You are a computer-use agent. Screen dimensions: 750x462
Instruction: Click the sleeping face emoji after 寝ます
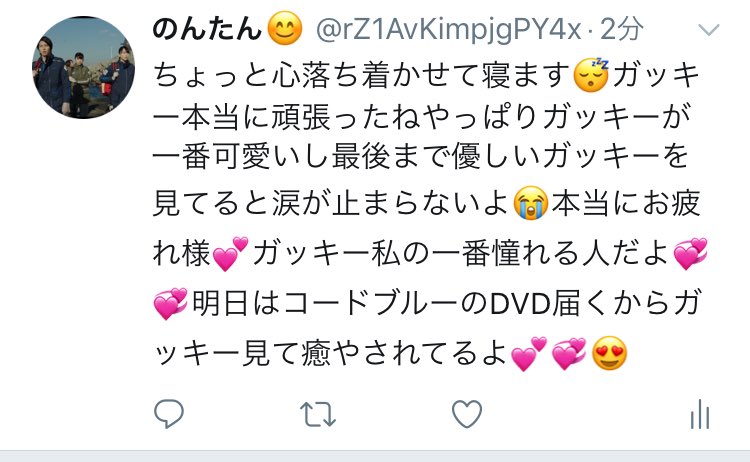tap(591, 75)
